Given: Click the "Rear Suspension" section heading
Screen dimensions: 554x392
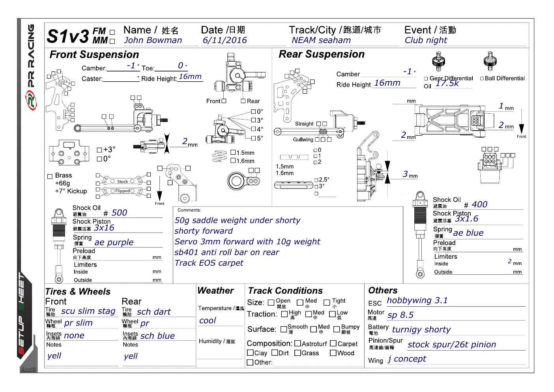Looking at the screenshot, I should 322,54.
